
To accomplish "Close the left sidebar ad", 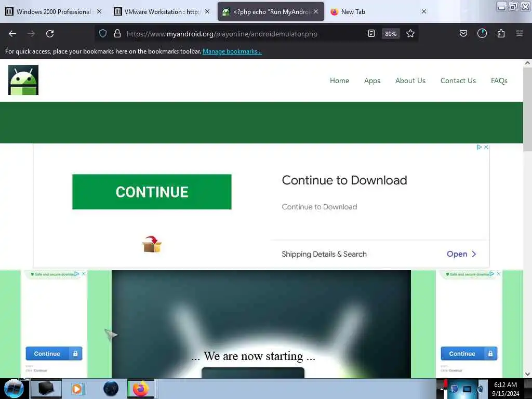I will [84, 274].
